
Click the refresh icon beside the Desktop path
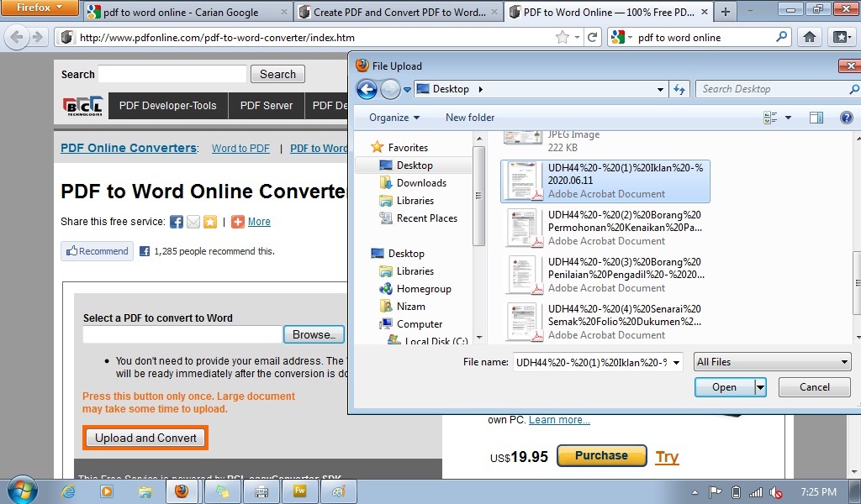click(680, 89)
